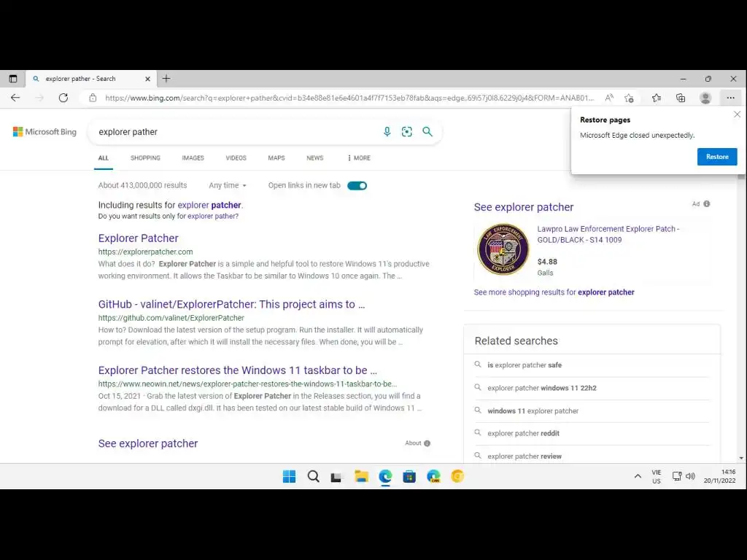Show hidden system tray icons
The width and height of the screenshot is (747, 560).
(x=638, y=476)
